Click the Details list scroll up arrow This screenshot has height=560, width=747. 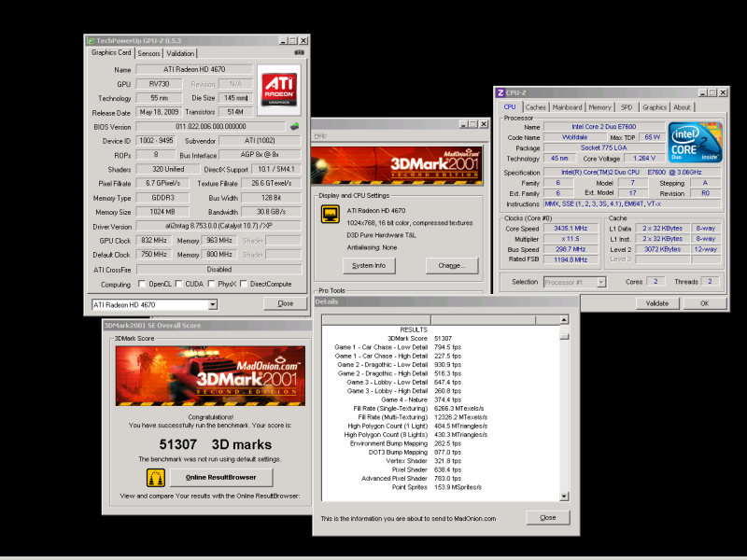point(564,319)
